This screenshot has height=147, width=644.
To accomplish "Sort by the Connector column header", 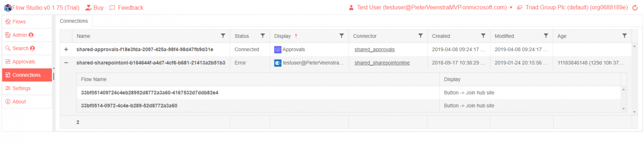I will (x=365, y=36).
